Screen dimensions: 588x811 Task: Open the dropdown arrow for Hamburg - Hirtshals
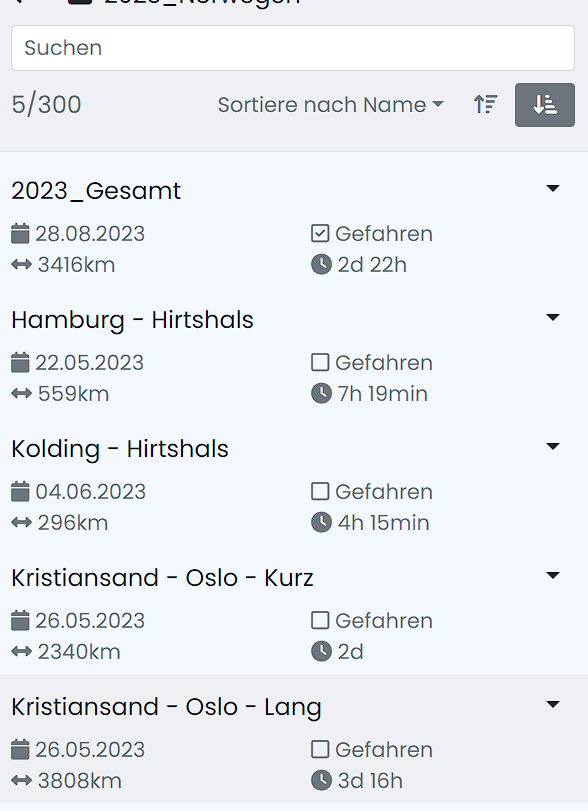point(553,317)
